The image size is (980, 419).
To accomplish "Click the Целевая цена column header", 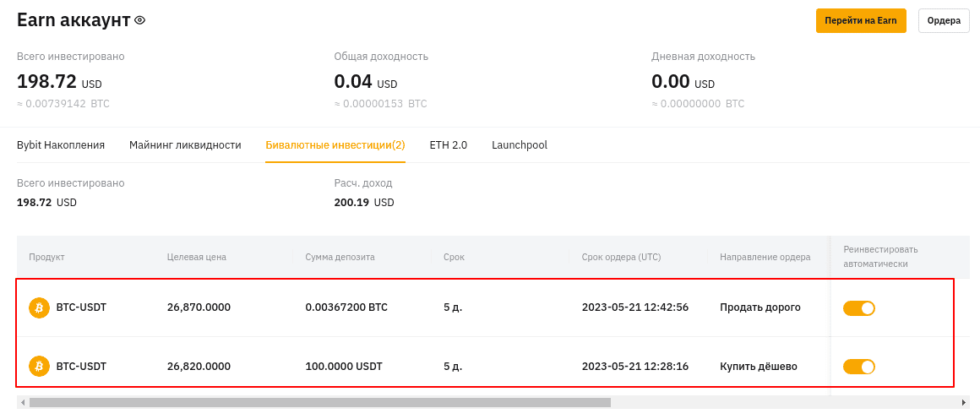I will 197,257.
